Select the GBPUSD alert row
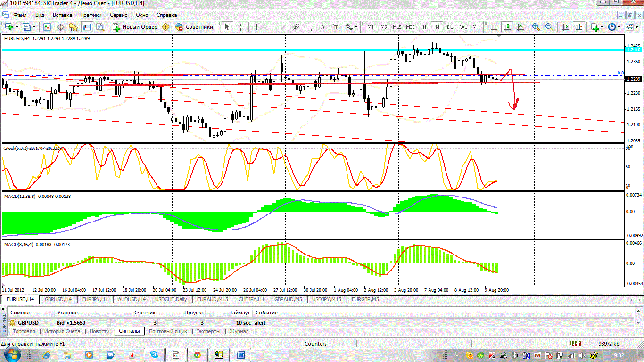This screenshot has width=644, height=362. coord(28,323)
